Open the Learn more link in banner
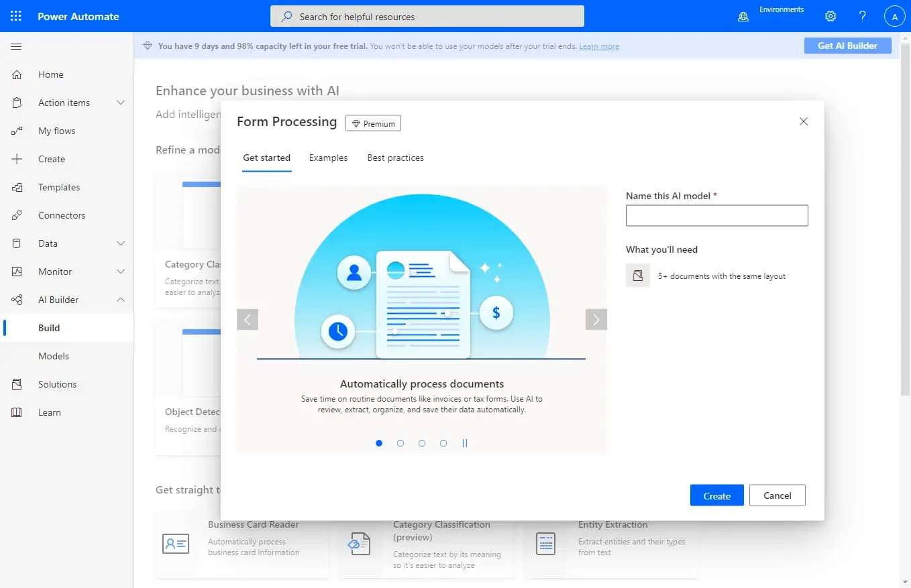 599,46
